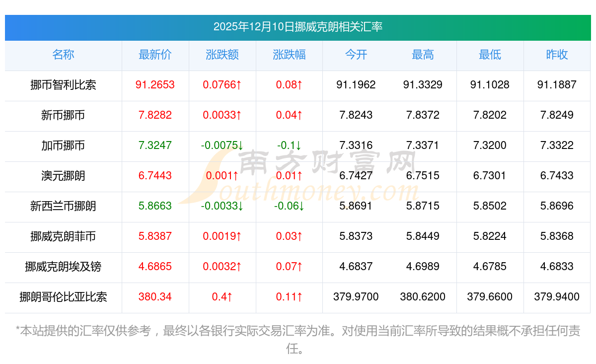Select the 加币挪币 row name
The height and width of the screenshot is (364, 596).
63,146
